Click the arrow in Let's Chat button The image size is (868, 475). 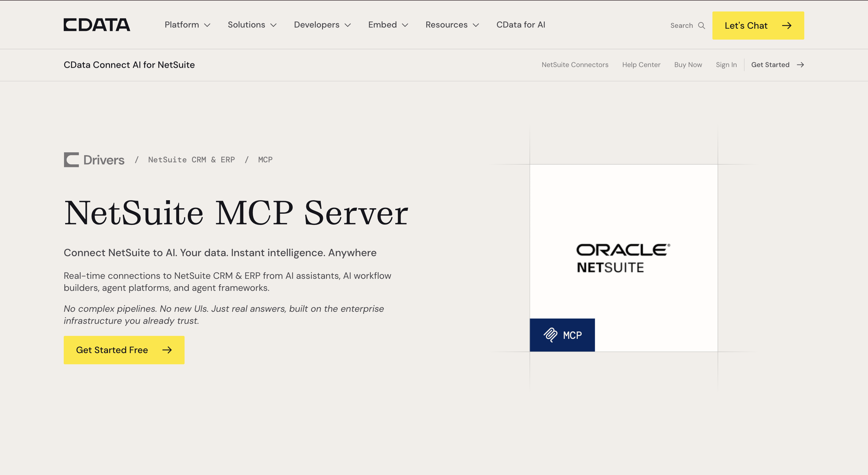point(787,26)
